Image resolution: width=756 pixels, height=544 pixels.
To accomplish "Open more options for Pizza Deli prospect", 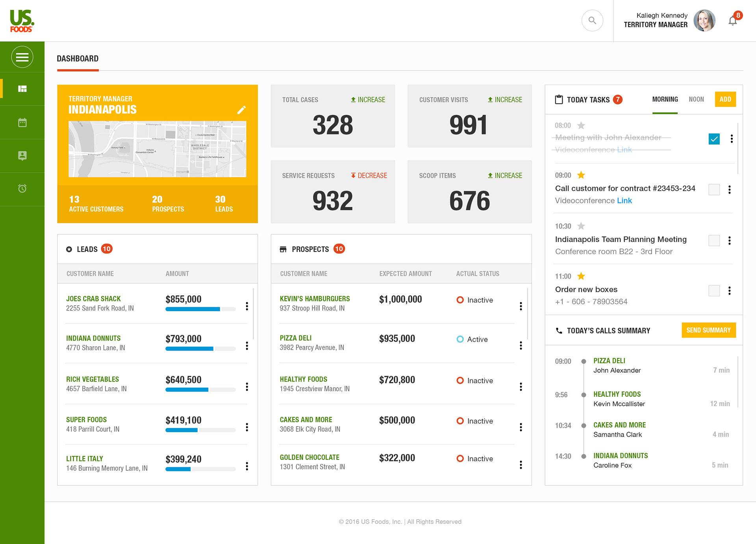I will click(x=521, y=345).
